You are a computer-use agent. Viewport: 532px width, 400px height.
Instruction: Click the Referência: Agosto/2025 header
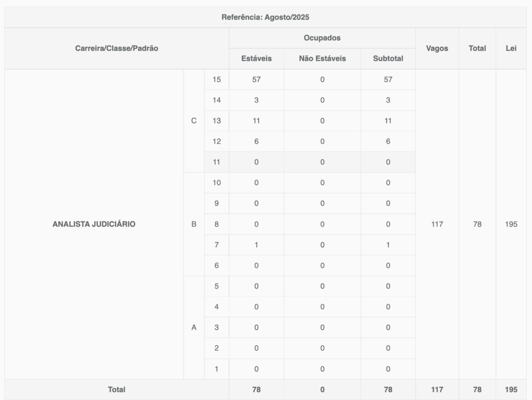pos(265,17)
